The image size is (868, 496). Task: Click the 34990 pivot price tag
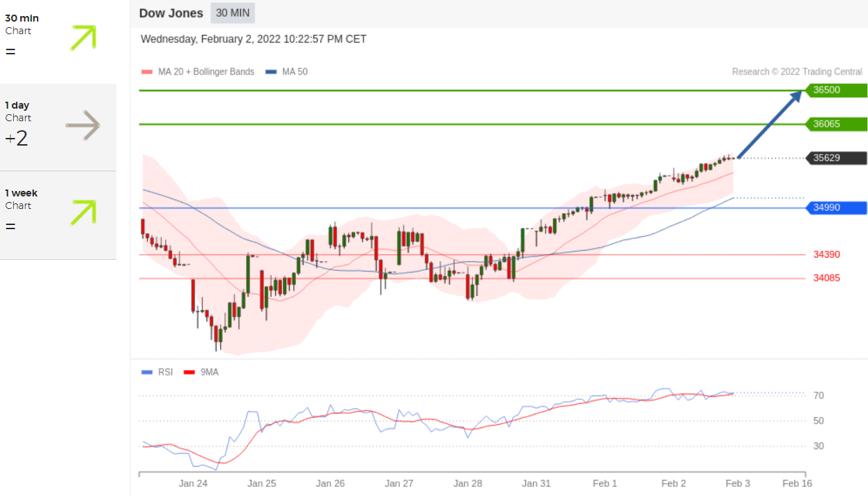(836, 208)
